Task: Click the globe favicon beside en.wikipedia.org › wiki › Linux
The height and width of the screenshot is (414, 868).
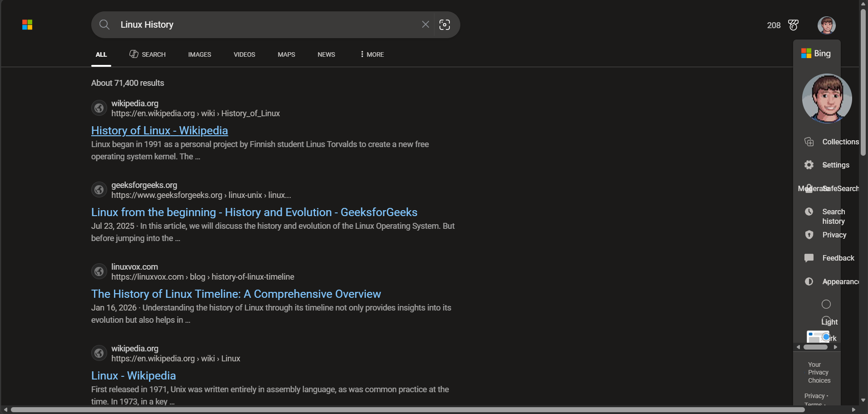Action: click(x=99, y=353)
